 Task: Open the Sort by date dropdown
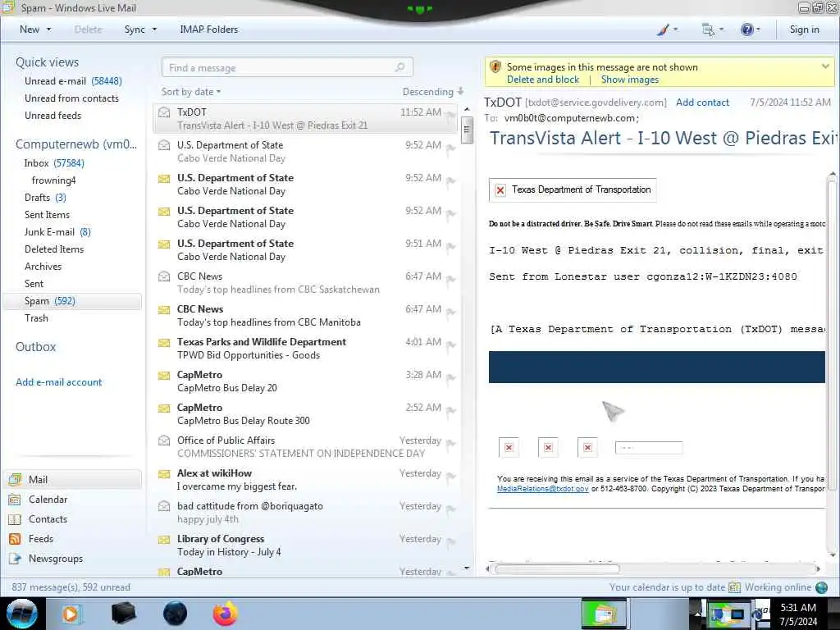(x=191, y=92)
